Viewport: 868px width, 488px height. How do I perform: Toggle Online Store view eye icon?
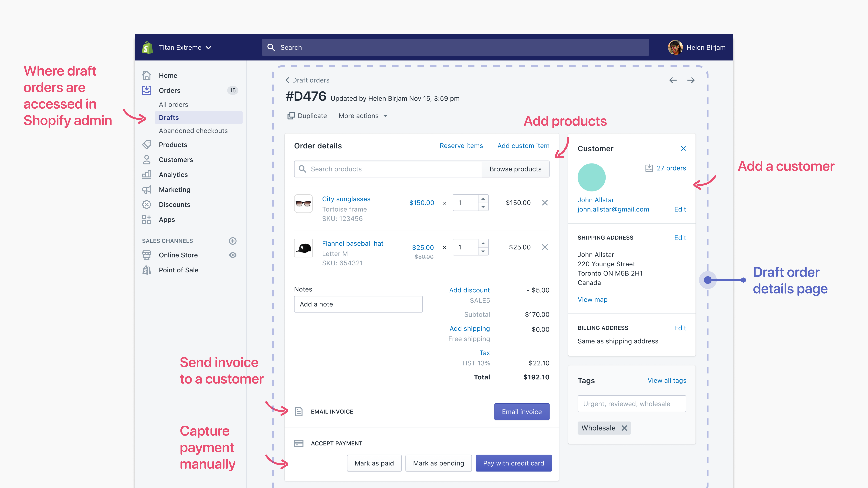(233, 255)
